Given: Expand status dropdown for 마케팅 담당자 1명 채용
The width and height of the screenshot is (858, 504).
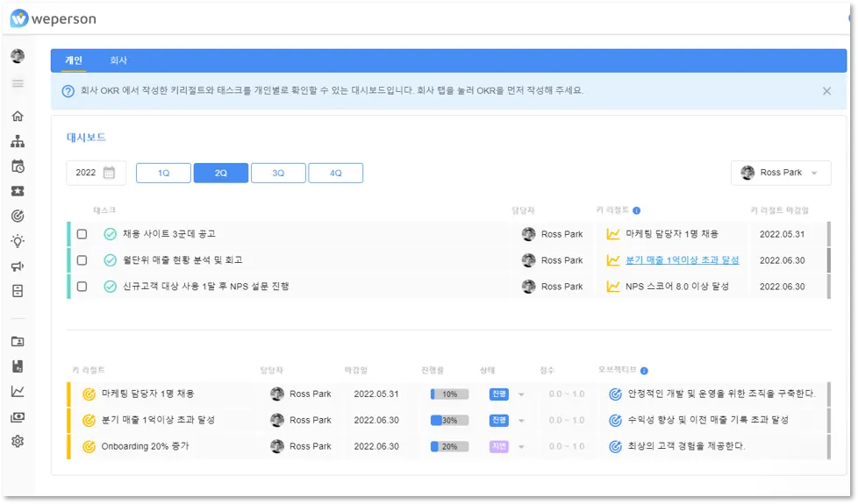Looking at the screenshot, I should [521, 394].
